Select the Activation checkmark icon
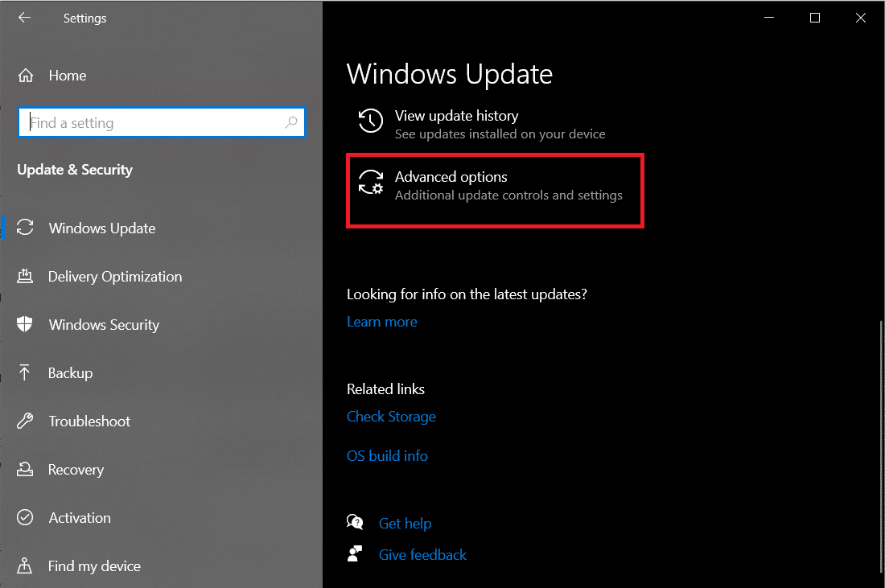The image size is (885, 588). 26,517
